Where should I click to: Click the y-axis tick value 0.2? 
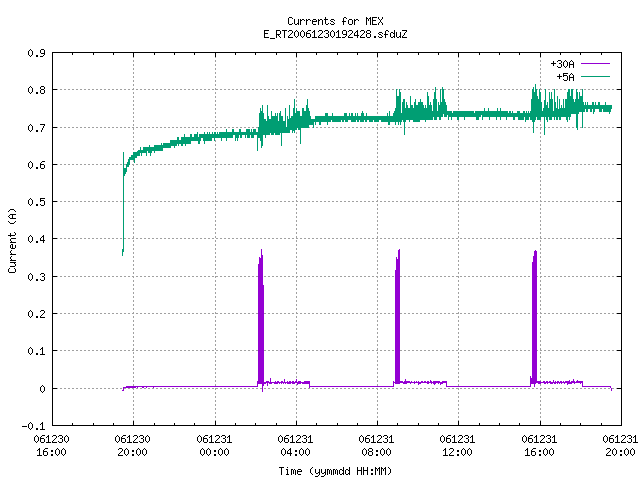(x=36, y=314)
